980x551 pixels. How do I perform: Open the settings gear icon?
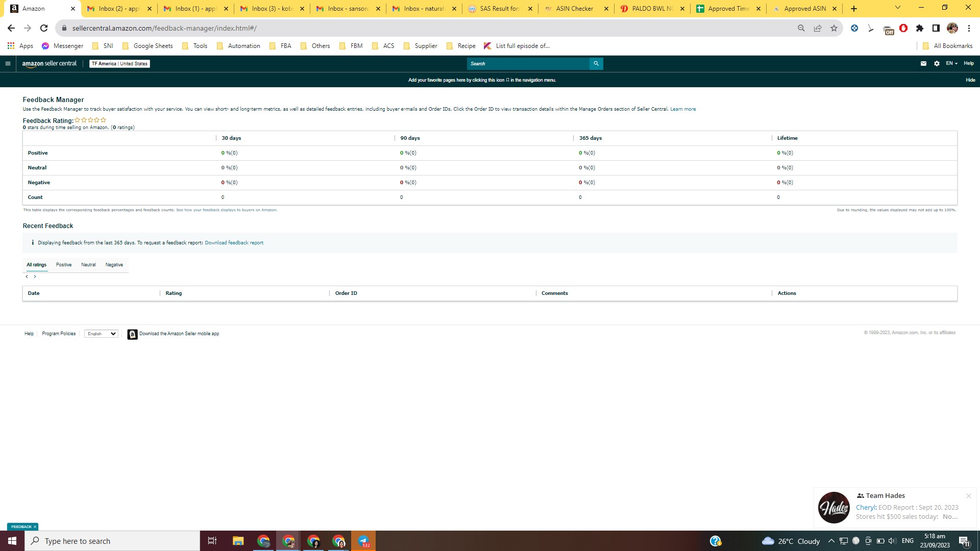[937, 64]
